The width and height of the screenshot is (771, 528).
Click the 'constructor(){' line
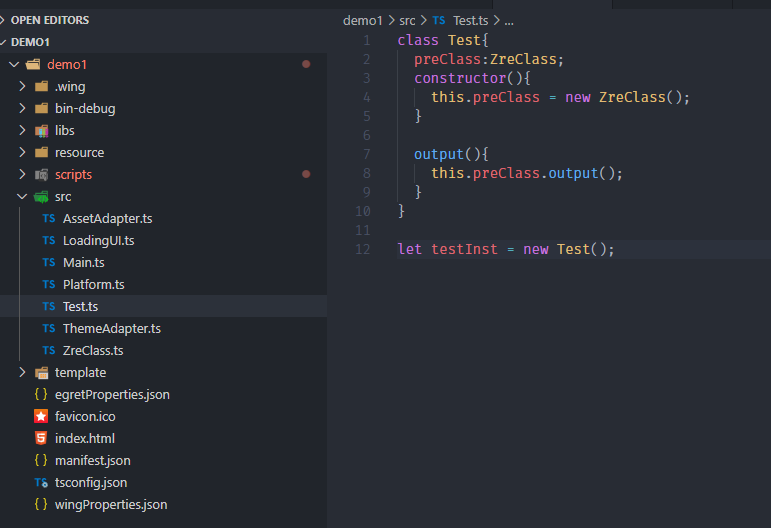click(472, 78)
